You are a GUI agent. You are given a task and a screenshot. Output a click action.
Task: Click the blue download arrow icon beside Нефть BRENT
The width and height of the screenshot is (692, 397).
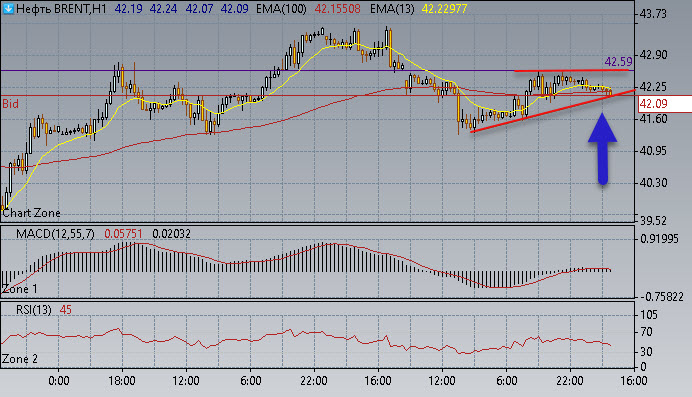[8, 9]
